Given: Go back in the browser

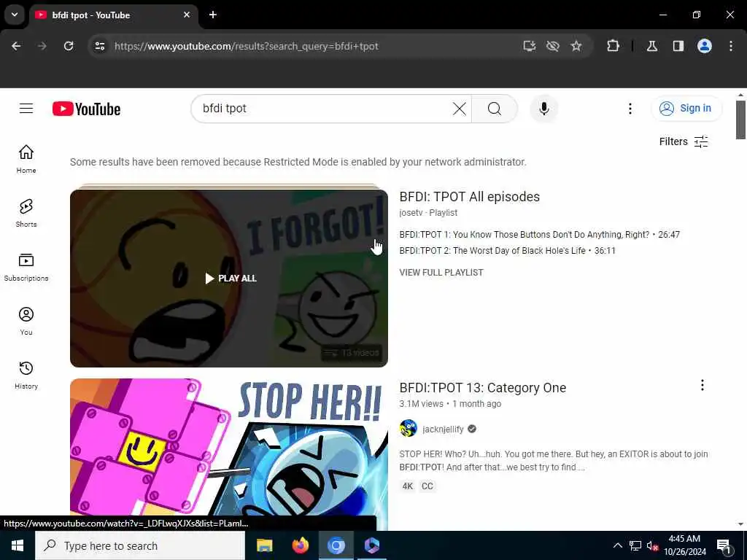Looking at the screenshot, I should point(16,46).
